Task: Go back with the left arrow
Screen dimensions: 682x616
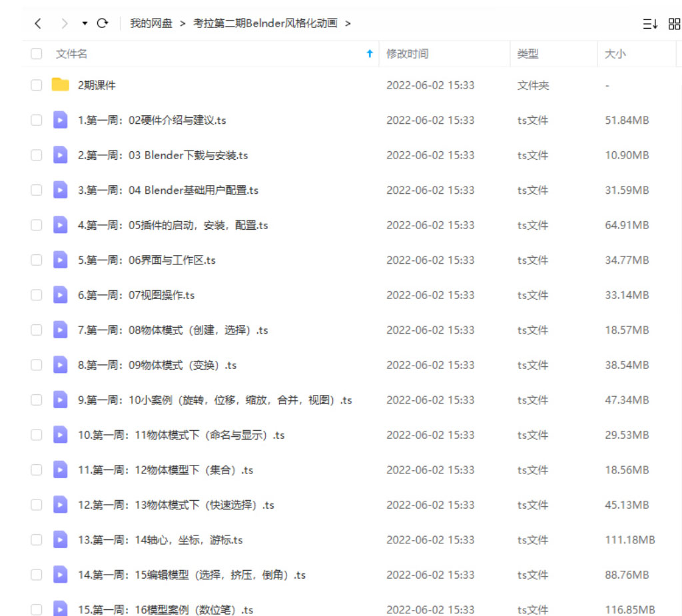Action: tap(38, 23)
